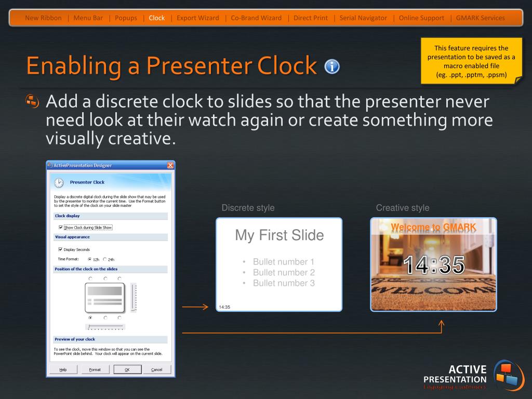This screenshot has height=399, width=532.
Task: Click the Help button
Action: (x=63, y=369)
